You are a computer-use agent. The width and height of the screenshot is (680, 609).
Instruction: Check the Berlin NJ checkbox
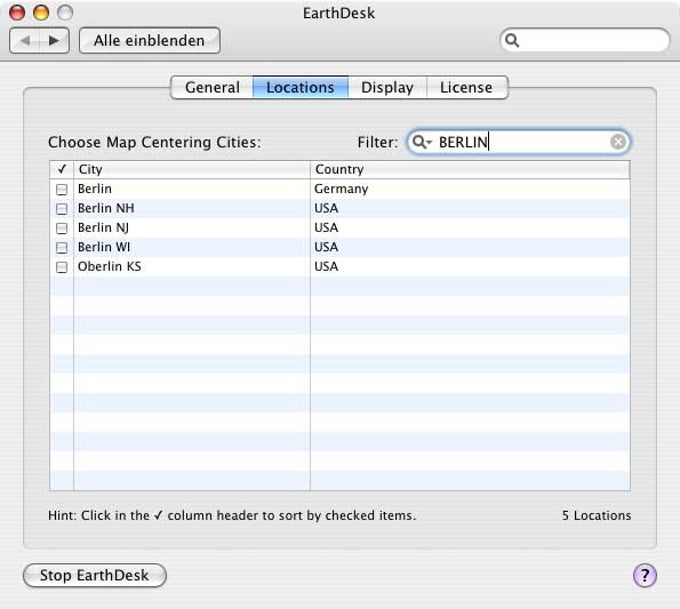tap(62, 228)
